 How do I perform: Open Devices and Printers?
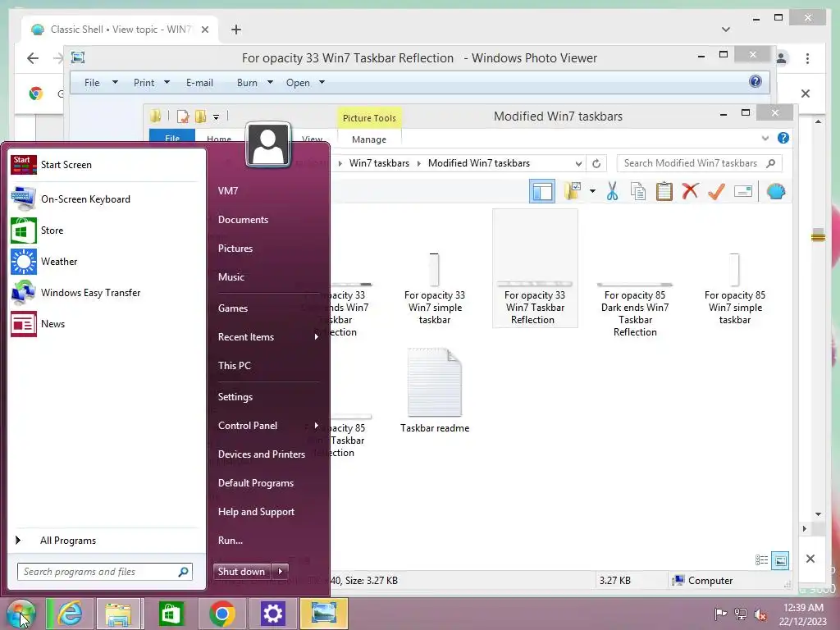pyautogui.click(x=262, y=454)
